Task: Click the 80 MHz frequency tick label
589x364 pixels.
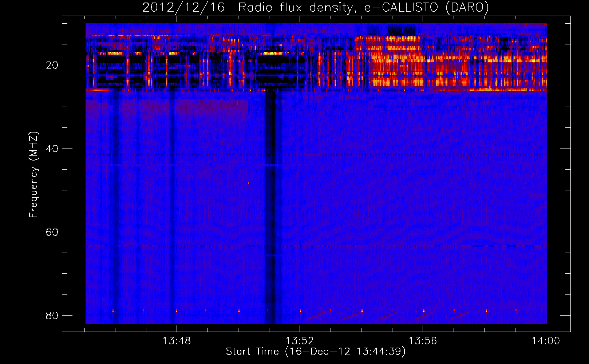Action: 52,315
